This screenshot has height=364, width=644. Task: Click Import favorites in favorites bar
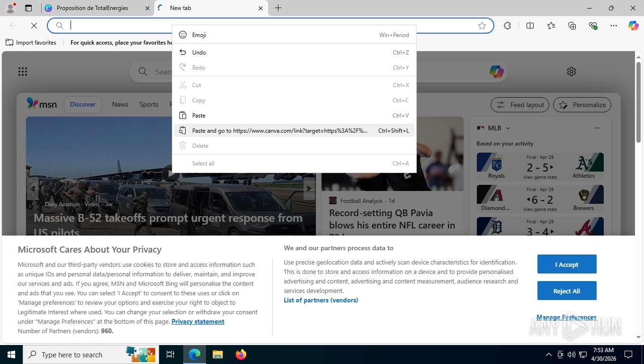[31, 43]
